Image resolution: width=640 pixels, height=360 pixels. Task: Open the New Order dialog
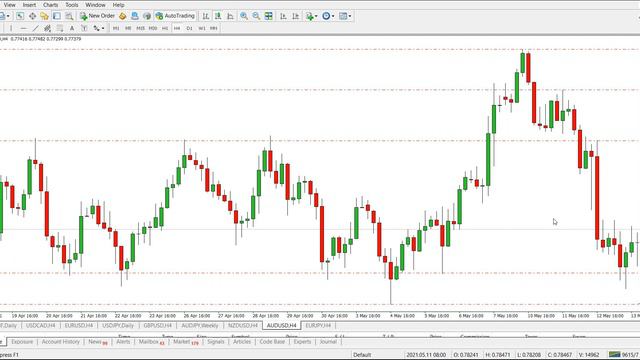pos(97,16)
